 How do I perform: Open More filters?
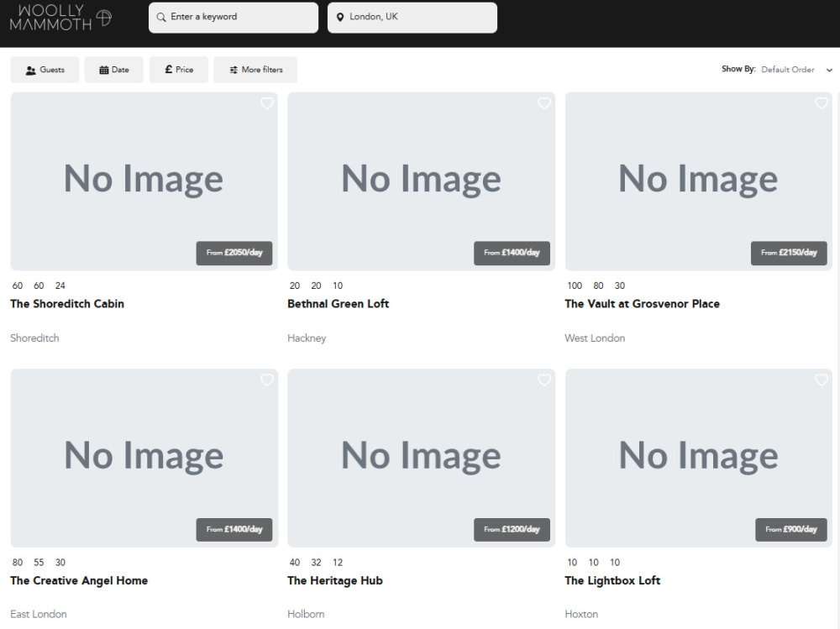[x=255, y=70]
